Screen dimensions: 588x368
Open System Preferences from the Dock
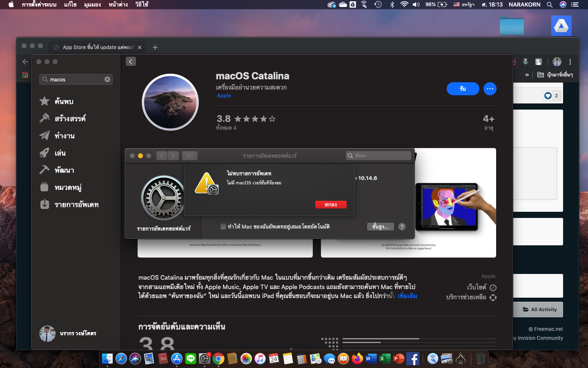205,359
